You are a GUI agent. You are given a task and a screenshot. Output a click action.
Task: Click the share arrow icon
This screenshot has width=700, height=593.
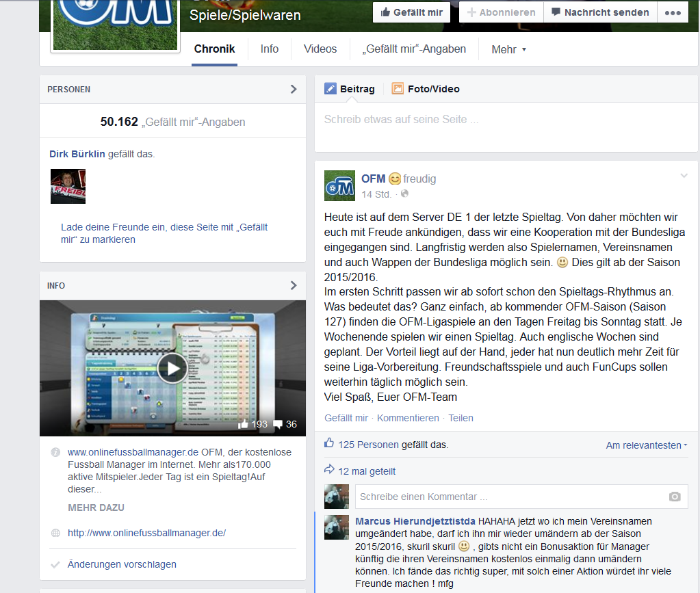329,469
